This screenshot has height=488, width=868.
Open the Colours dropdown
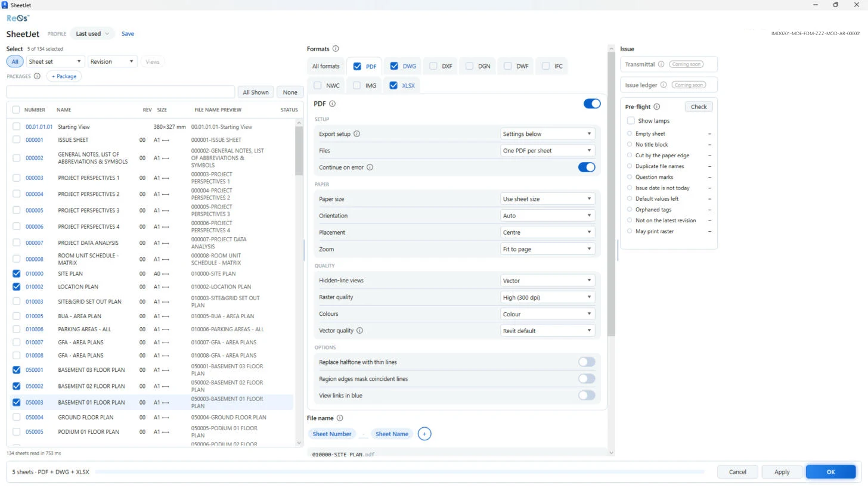(547, 314)
